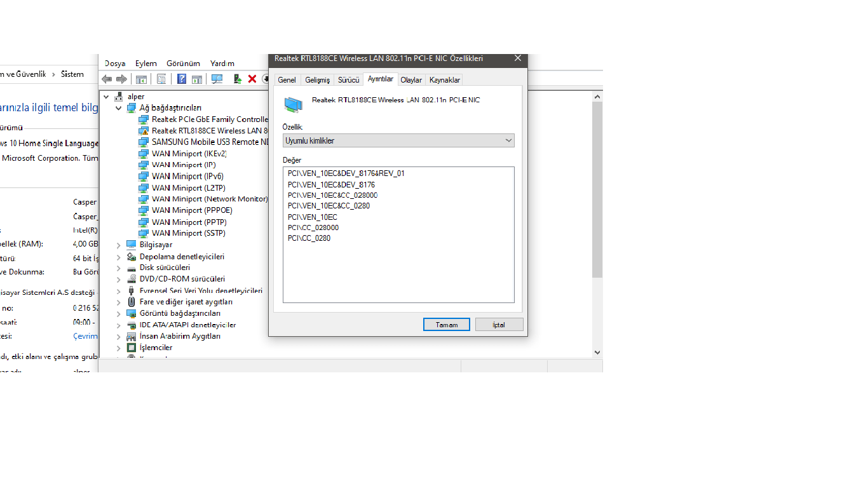The height and width of the screenshot is (488, 868).
Task: Select value PCI\CC_0280 in the list
Action: click(309, 238)
